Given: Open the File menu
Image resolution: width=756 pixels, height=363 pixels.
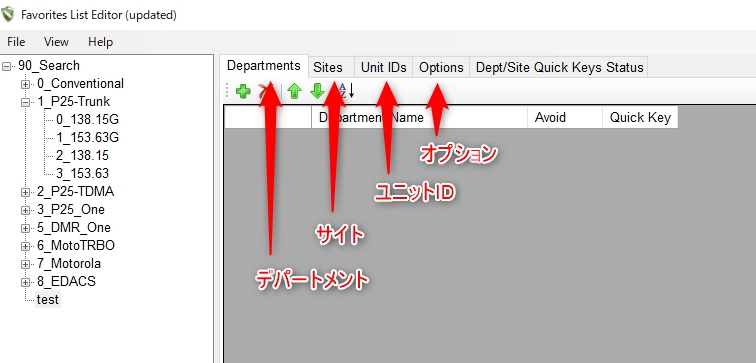Looking at the screenshot, I should coord(16,42).
